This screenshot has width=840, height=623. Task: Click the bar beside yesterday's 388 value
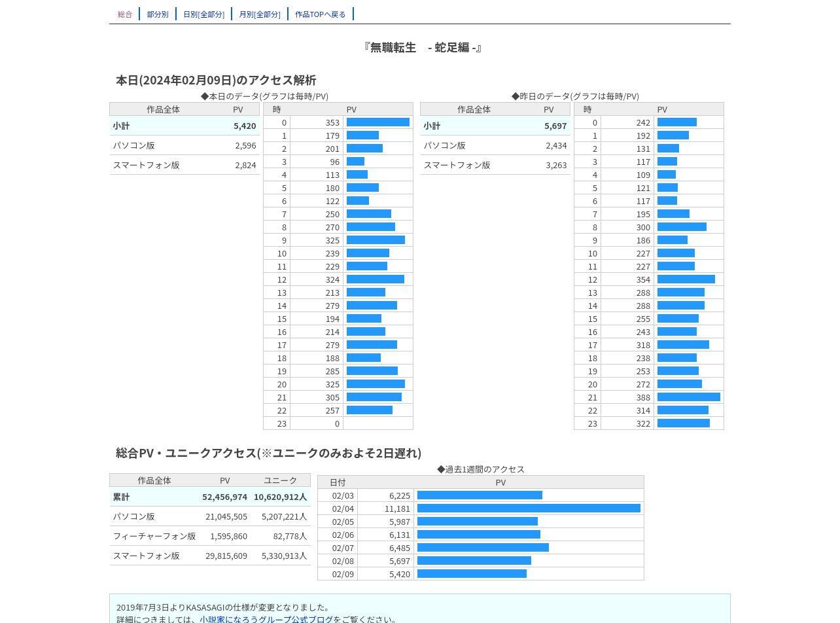click(689, 397)
